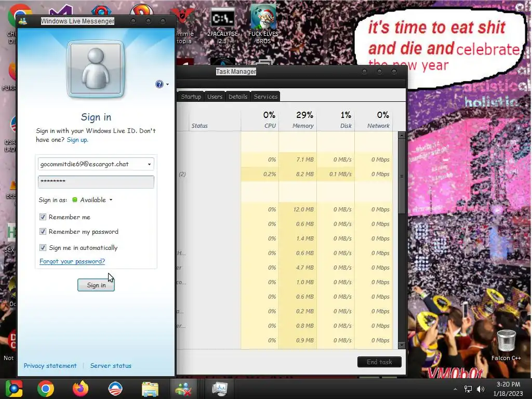Click the Task Manager taskbar icon

point(220,389)
